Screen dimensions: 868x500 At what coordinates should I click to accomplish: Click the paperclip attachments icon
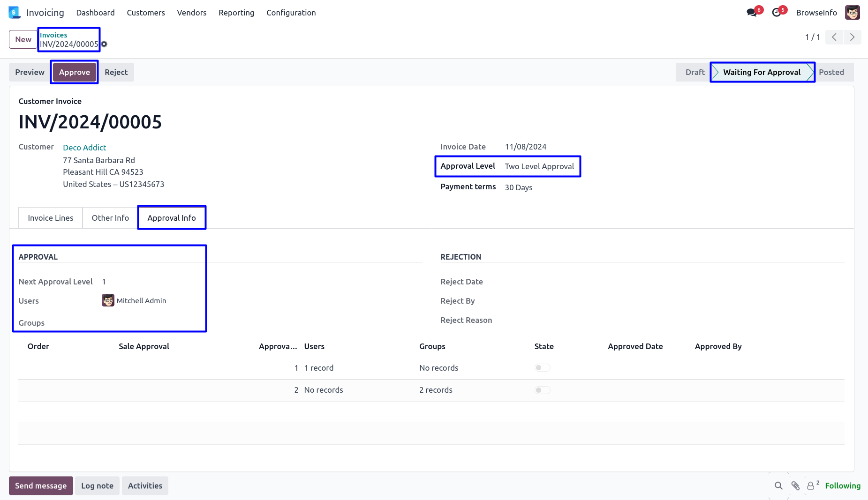pos(795,486)
